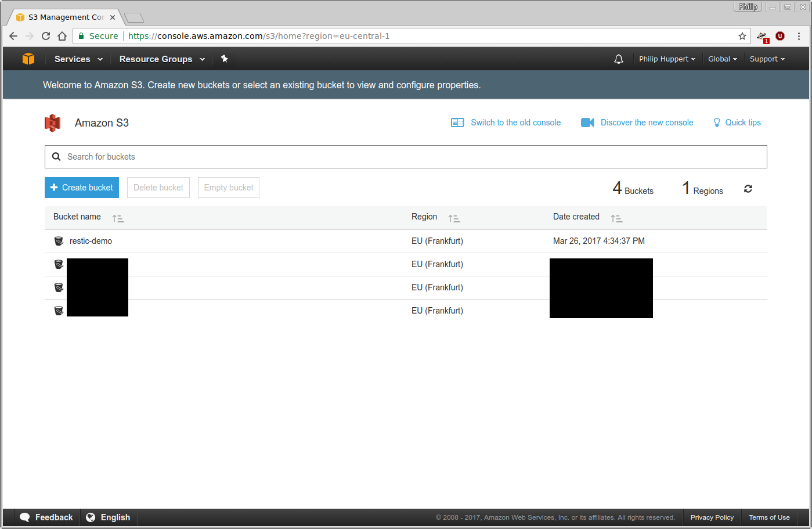Click the Search for buckets field
This screenshot has height=529, width=812.
point(406,157)
